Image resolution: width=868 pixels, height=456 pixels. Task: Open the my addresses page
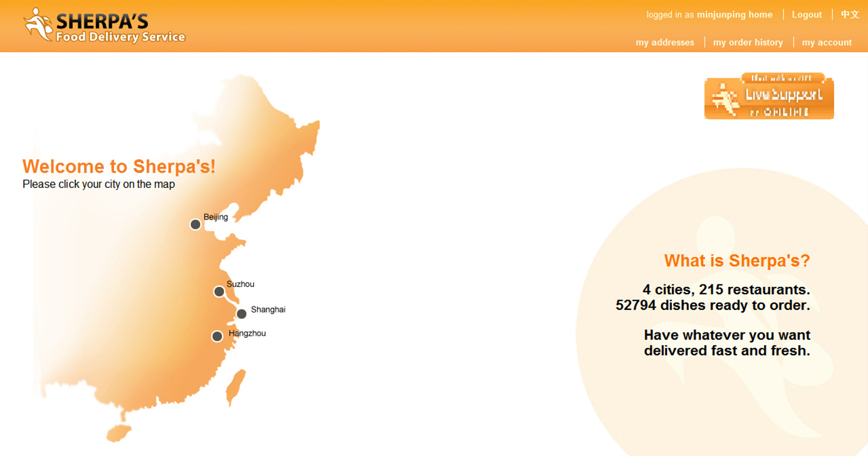[x=665, y=42]
